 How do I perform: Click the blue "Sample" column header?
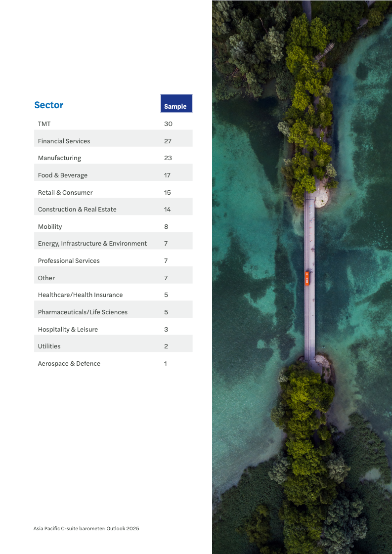click(x=175, y=106)
